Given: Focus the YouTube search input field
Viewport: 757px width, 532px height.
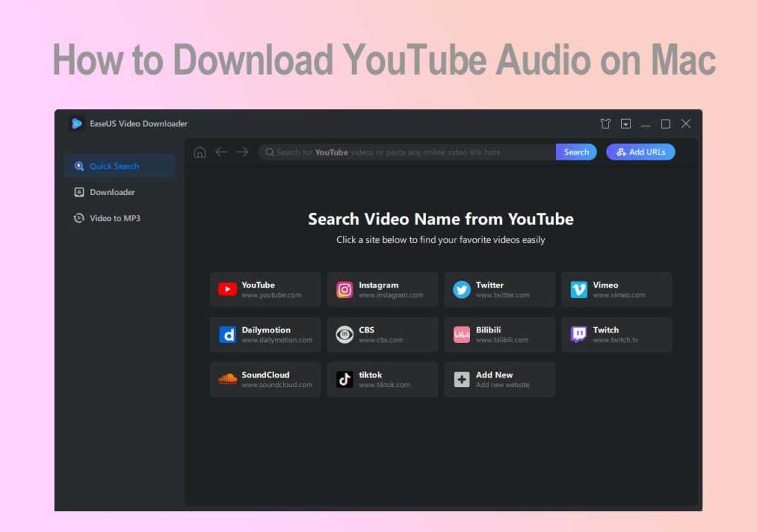Looking at the screenshot, I should [x=407, y=152].
